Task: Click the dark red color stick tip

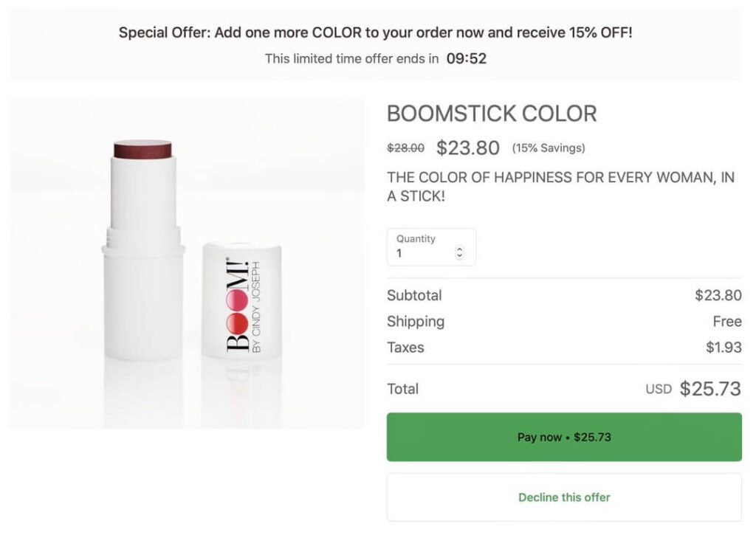Action: point(142,148)
